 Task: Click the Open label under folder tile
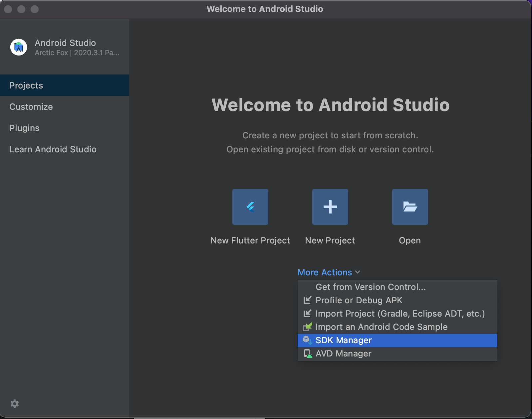click(x=410, y=240)
